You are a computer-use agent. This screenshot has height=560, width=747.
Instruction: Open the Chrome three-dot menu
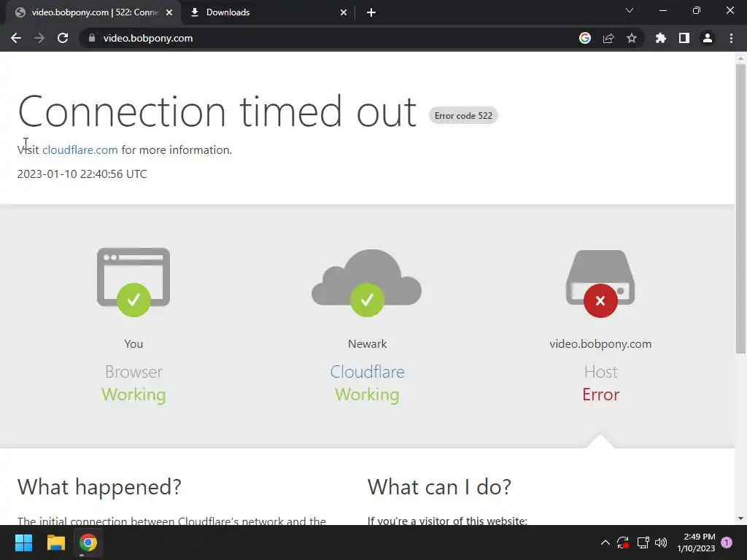[x=731, y=38]
